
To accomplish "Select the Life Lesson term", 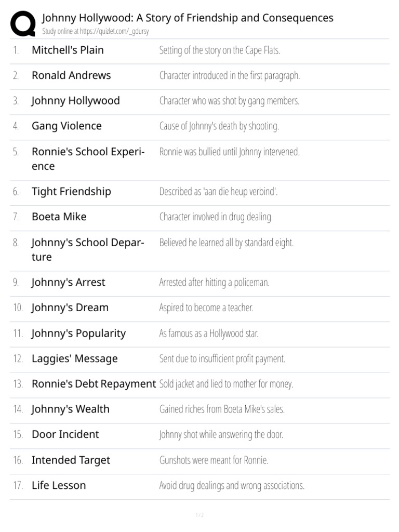I will click(59, 486).
